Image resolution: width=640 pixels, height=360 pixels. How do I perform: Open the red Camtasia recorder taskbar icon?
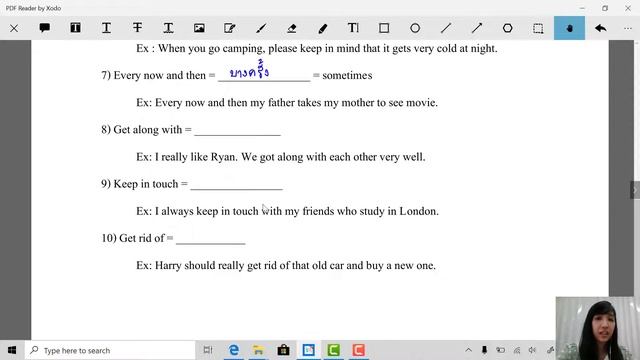[x=358, y=350]
